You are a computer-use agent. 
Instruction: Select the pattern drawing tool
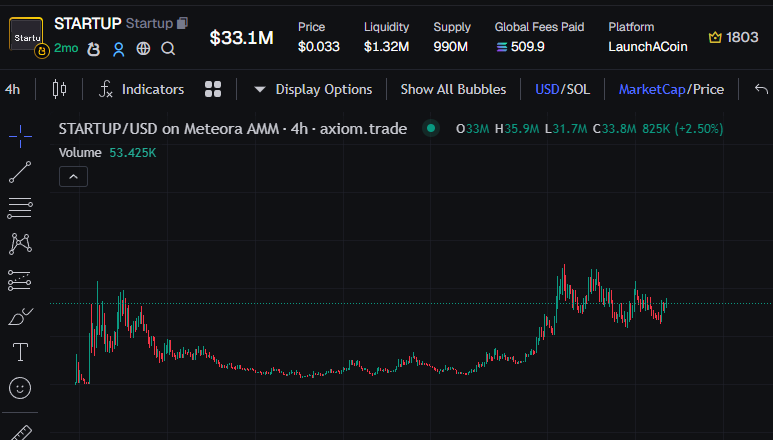(x=20, y=244)
